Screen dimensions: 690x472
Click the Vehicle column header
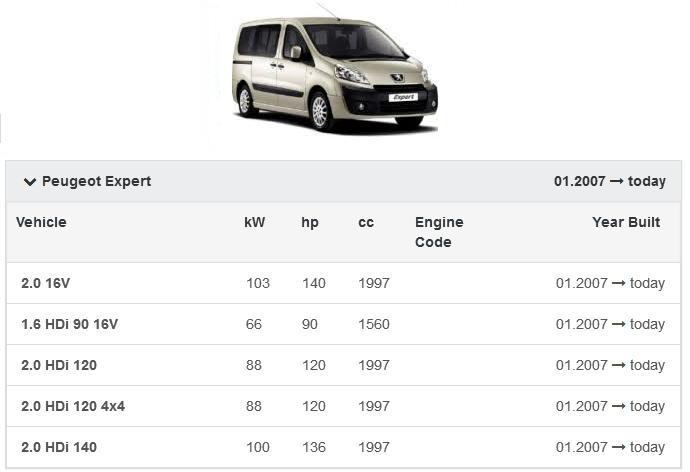(41, 222)
